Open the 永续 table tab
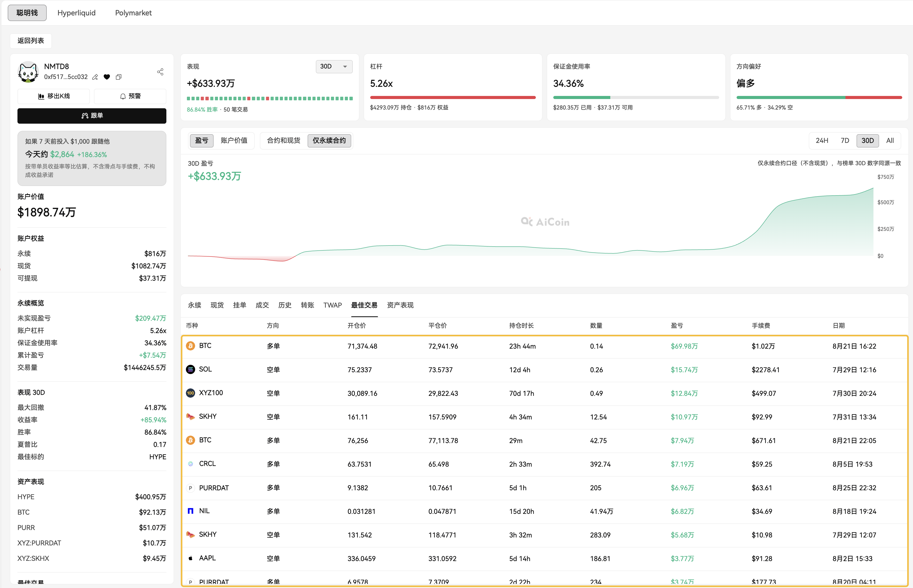Image resolution: width=913 pixels, height=588 pixels. point(194,305)
